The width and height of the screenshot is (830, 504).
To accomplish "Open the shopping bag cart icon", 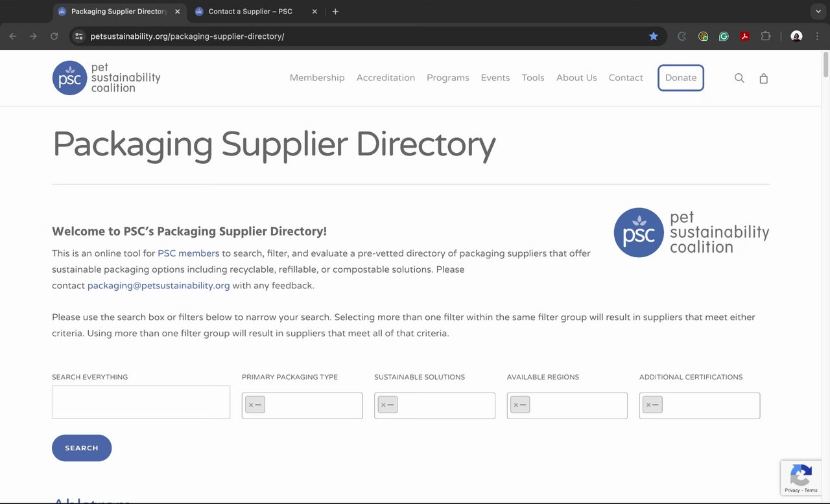I will pos(763,78).
